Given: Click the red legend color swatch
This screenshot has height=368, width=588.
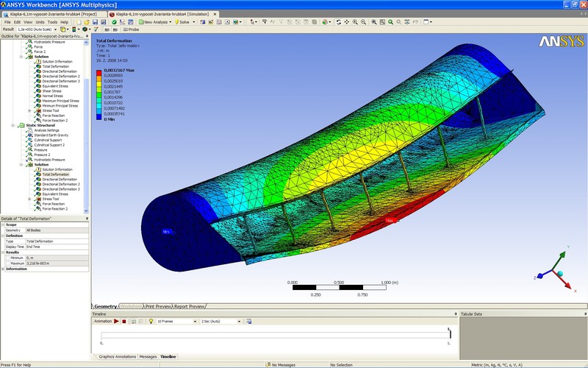Looking at the screenshot, I should click(x=99, y=72).
